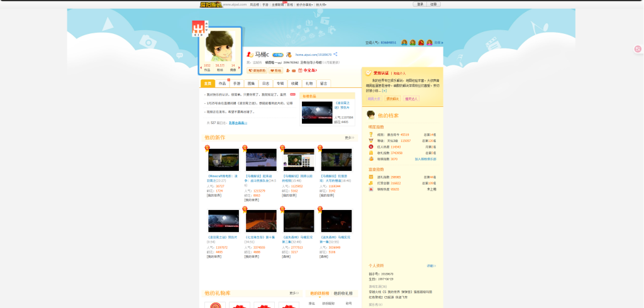This screenshot has width=644, height=308.
Task: Click right arrow under the profile avatar stats
Action: coord(239,67)
